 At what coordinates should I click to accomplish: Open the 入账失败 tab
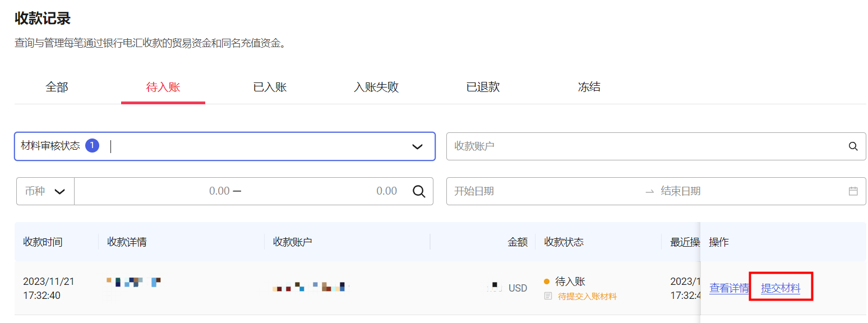click(x=376, y=87)
